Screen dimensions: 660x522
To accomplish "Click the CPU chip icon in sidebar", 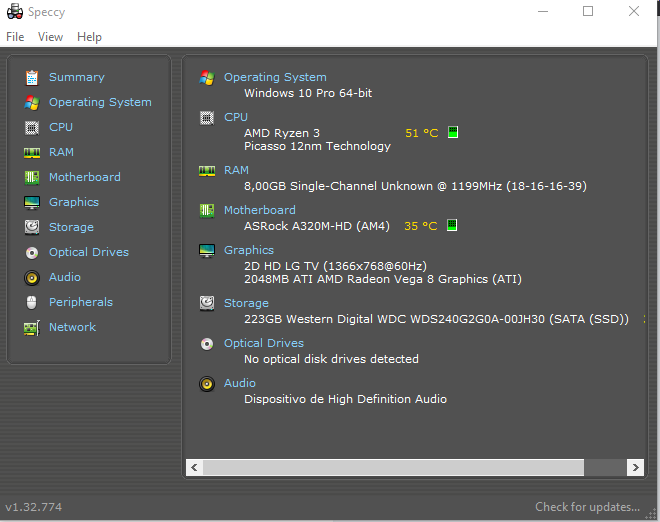I will click(32, 127).
